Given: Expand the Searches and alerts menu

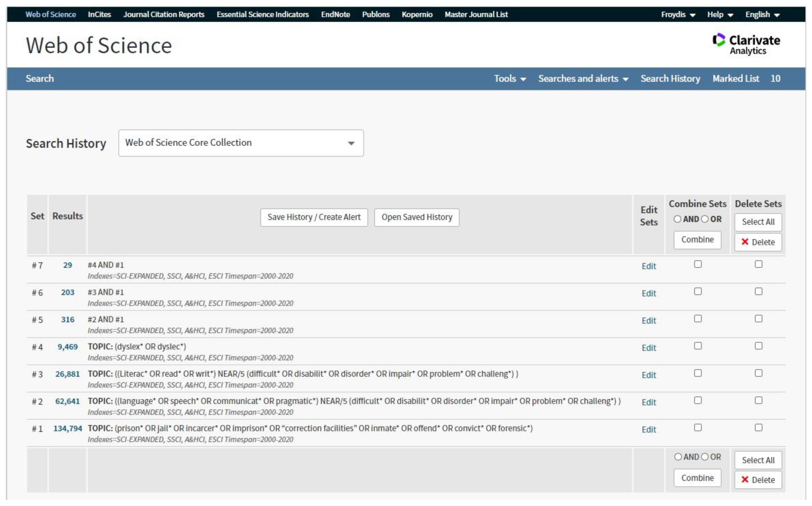Looking at the screenshot, I should click(583, 79).
